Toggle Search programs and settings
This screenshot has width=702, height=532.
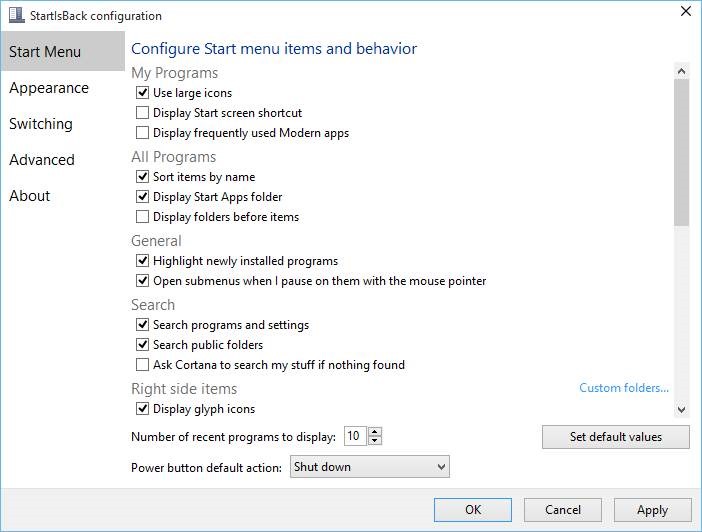142,325
